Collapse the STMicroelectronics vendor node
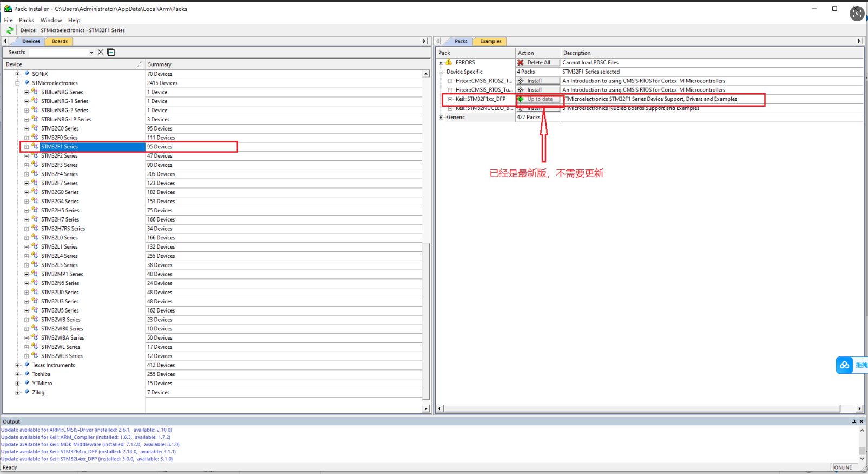Screen dimensions: 868x474 [17, 83]
